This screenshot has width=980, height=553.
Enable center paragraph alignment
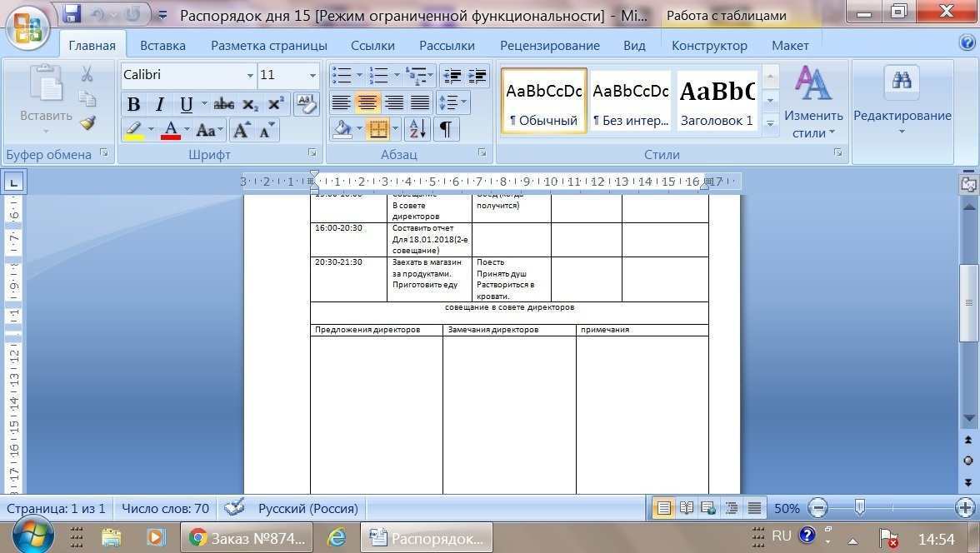367,102
